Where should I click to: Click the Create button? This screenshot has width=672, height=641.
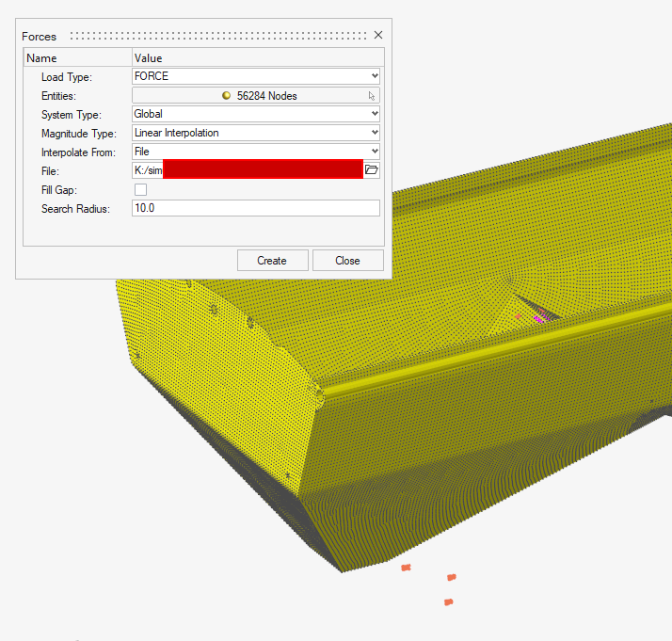point(273,261)
